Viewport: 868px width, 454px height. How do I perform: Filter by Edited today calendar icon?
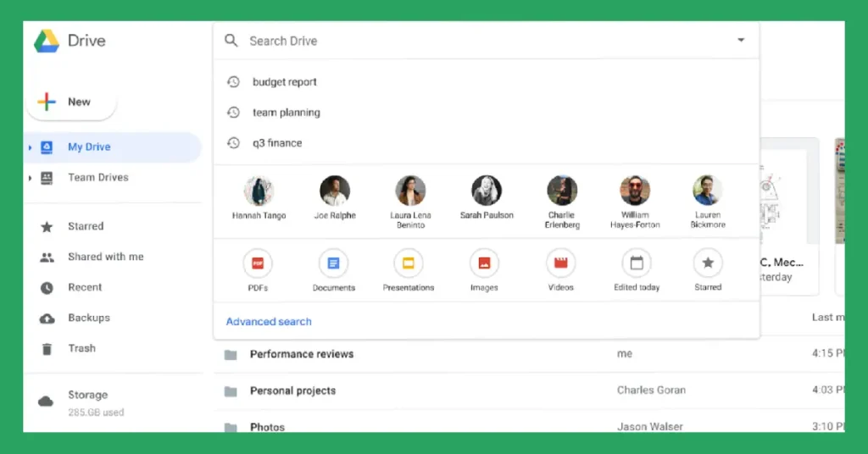click(637, 263)
